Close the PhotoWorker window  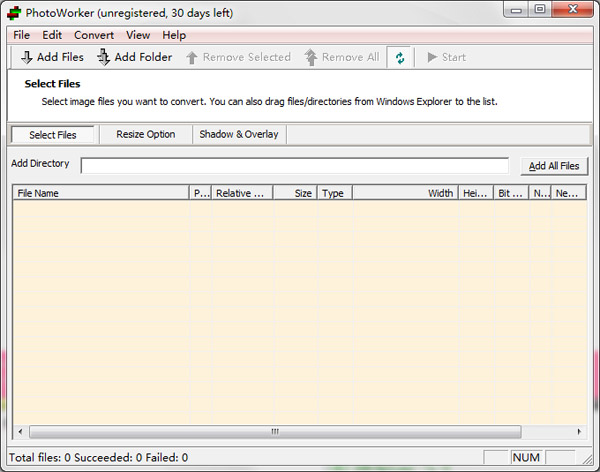(x=573, y=9)
